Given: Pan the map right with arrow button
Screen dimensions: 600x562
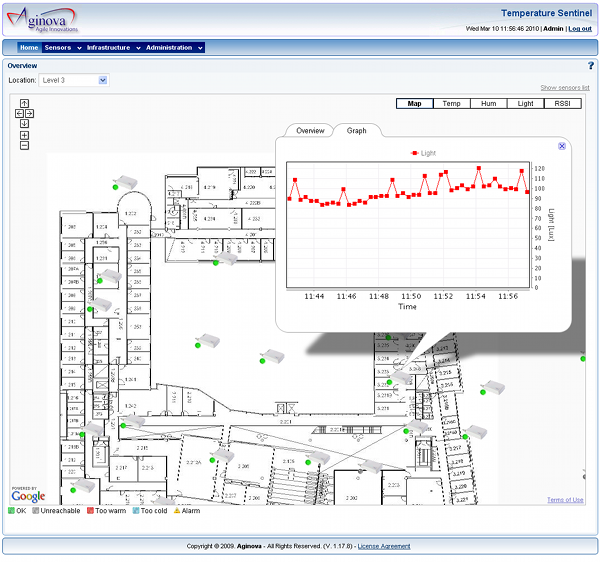Looking at the screenshot, I should coord(30,113).
